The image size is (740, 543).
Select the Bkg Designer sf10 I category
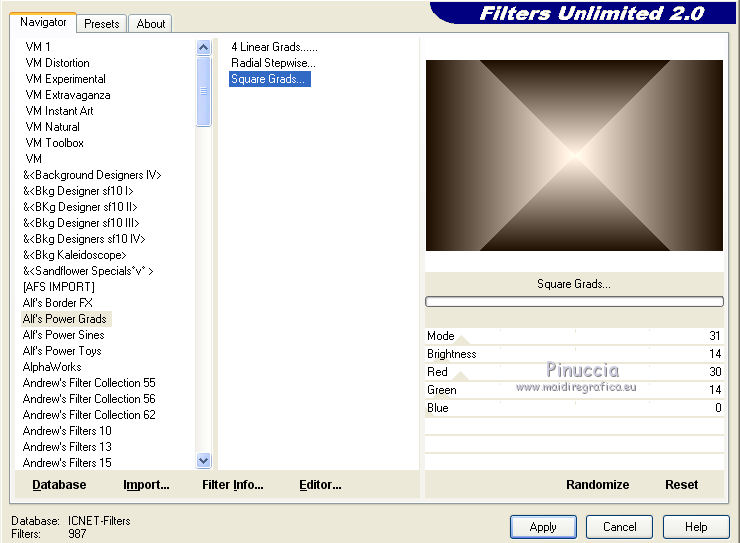click(78, 191)
